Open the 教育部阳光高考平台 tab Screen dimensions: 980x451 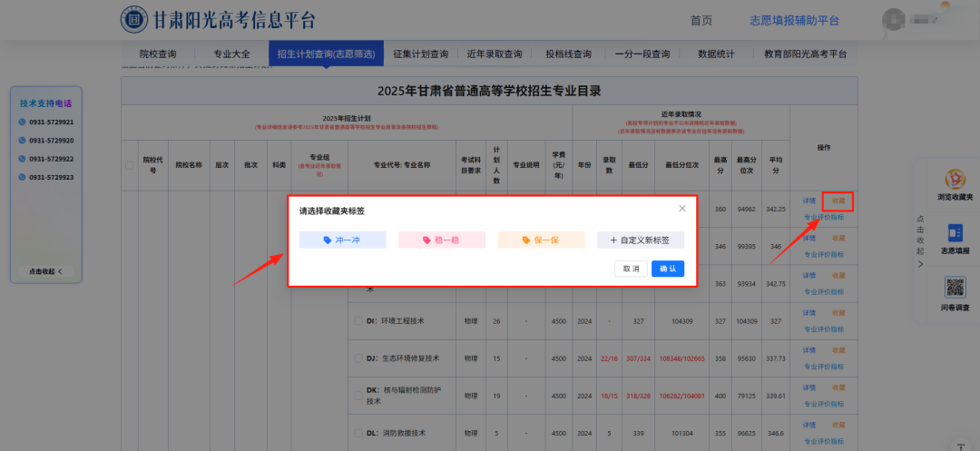(x=806, y=54)
